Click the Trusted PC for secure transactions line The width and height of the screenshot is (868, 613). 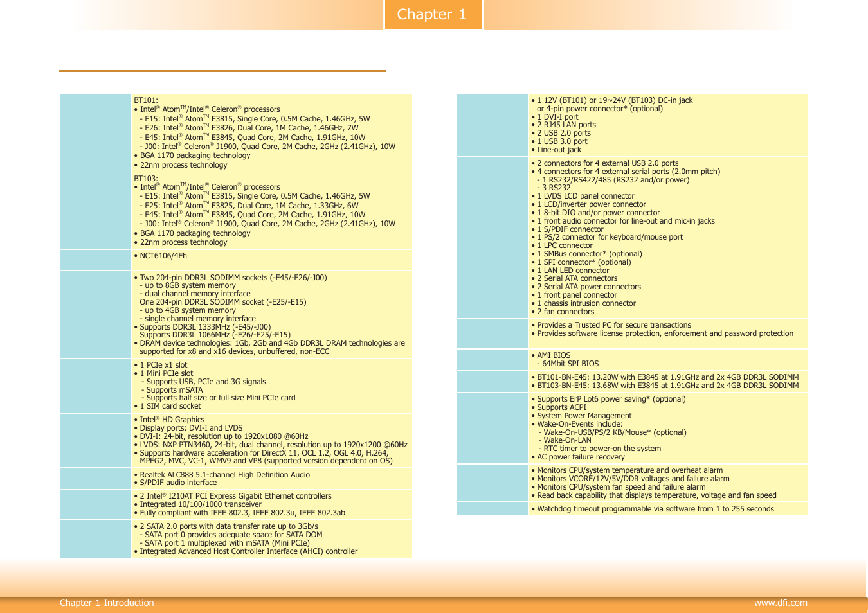611,325
